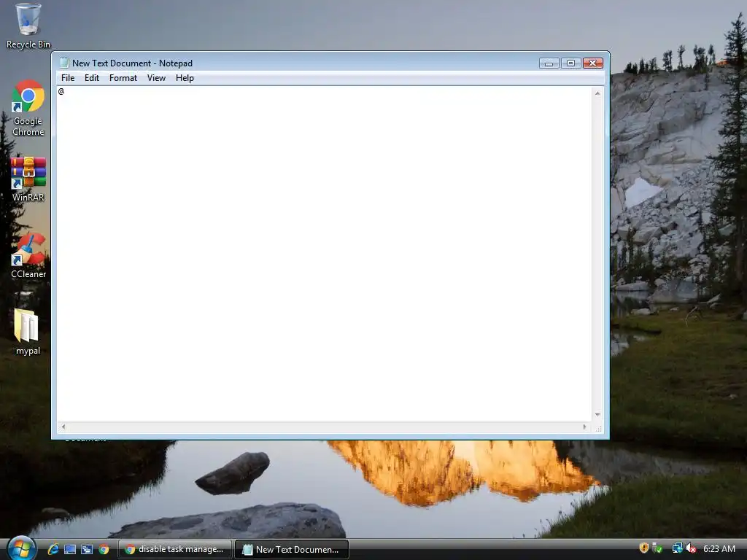The width and height of the screenshot is (747, 560).
Task: Click the horizontal scrollbar right arrow
Action: click(x=584, y=427)
